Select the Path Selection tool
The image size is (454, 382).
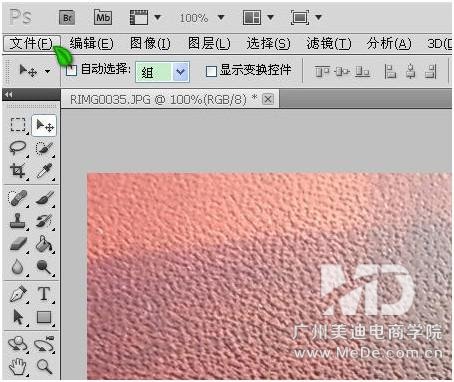click(18, 317)
